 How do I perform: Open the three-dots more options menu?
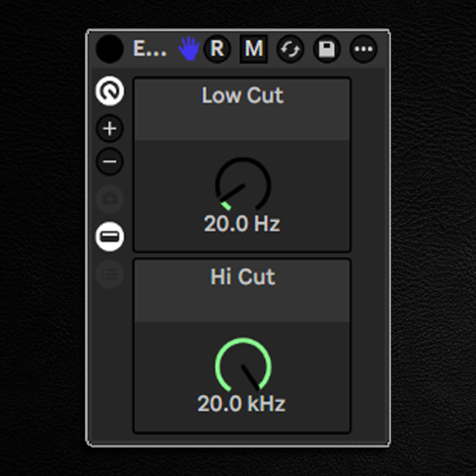tap(364, 49)
